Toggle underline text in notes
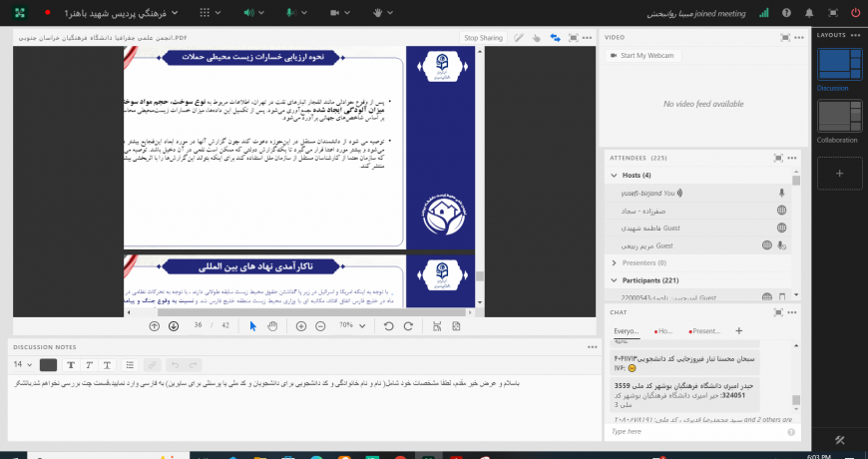This screenshot has width=868, height=459. click(107, 365)
